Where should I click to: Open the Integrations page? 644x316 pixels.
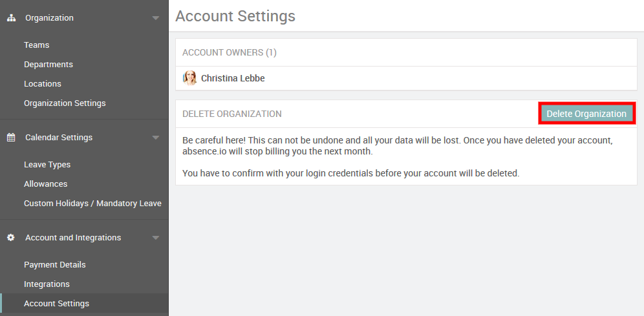(47, 284)
